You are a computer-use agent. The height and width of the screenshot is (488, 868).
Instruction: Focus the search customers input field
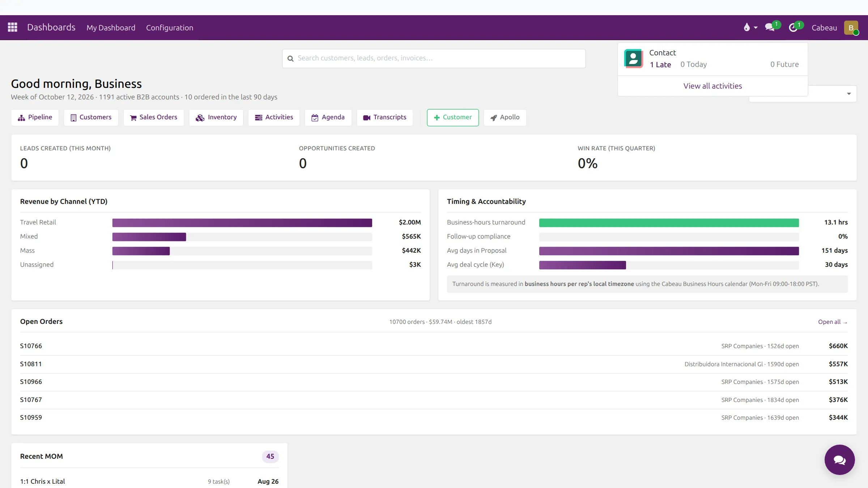click(434, 59)
